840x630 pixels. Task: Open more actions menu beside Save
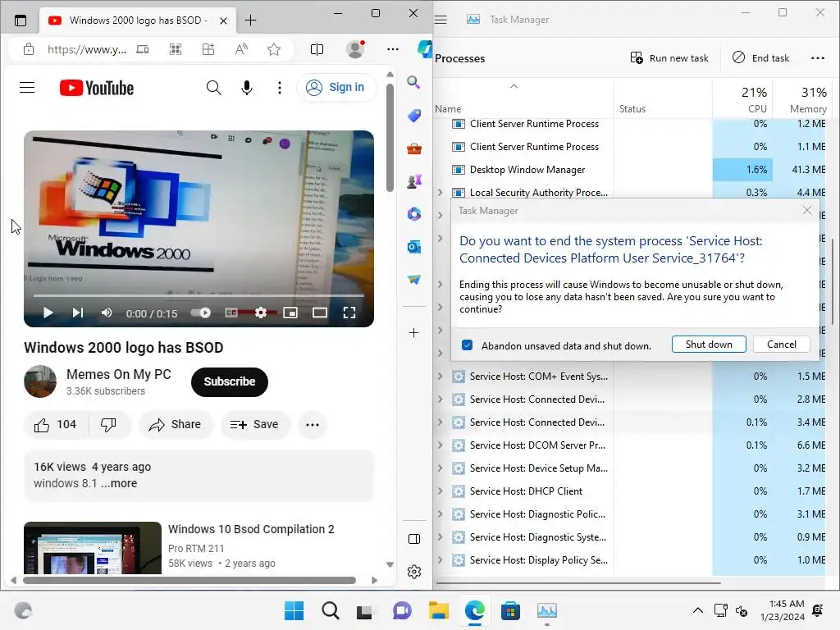[x=313, y=425]
